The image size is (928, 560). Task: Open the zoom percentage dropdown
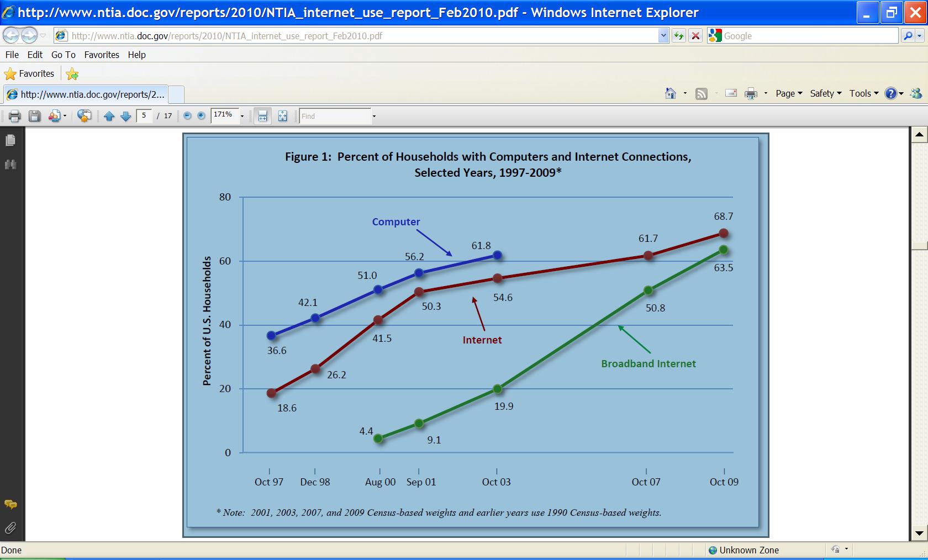tap(242, 116)
